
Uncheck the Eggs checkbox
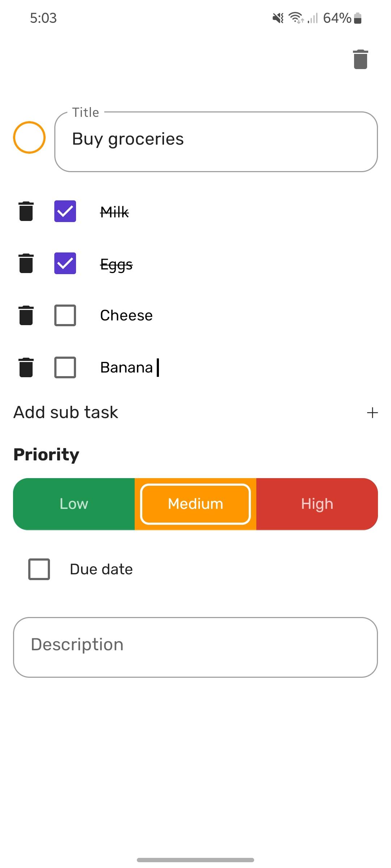pyautogui.click(x=65, y=263)
